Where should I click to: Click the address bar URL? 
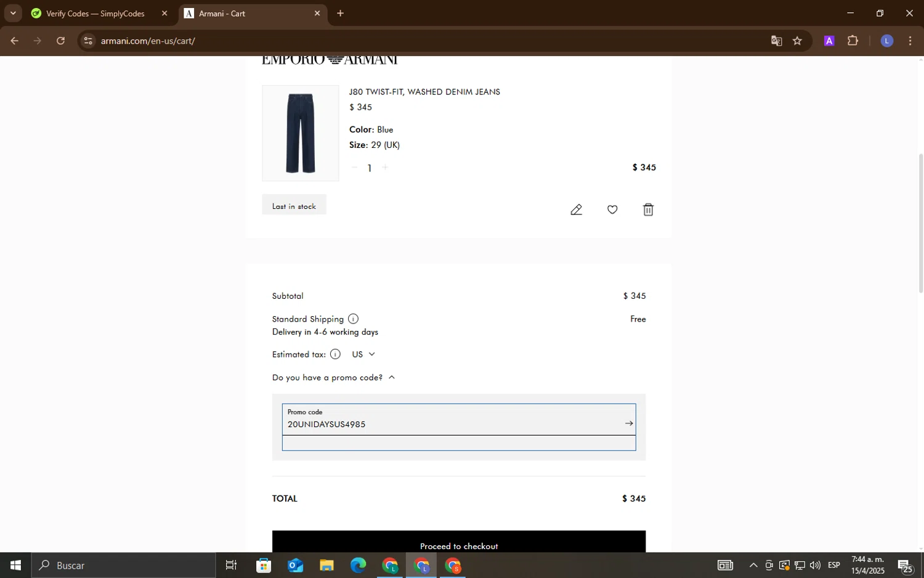pyautogui.click(x=148, y=41)
